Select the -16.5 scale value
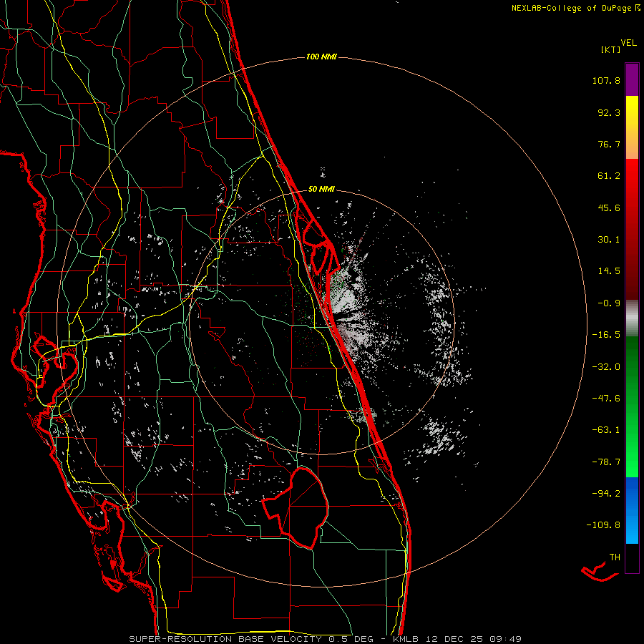 point(606,335)
